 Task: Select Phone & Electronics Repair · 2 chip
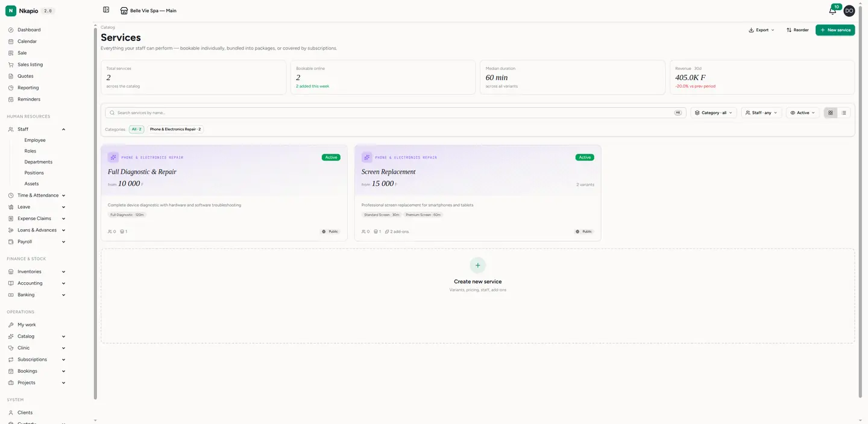pos(175,129)
